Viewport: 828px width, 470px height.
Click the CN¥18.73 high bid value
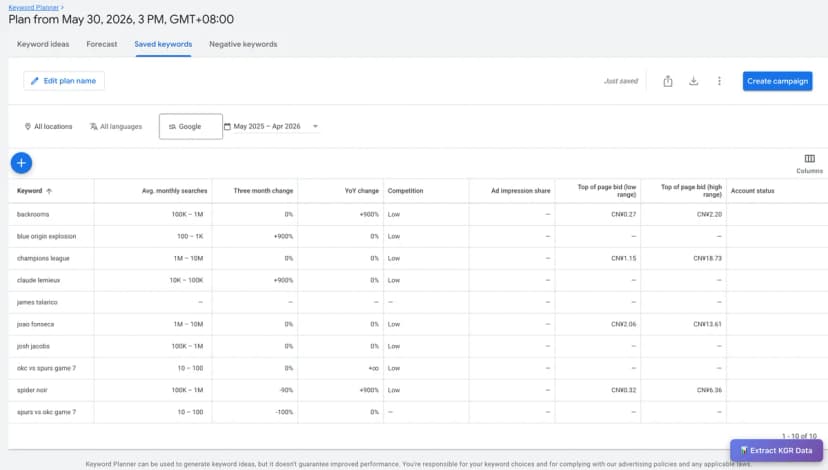(707, 258)
